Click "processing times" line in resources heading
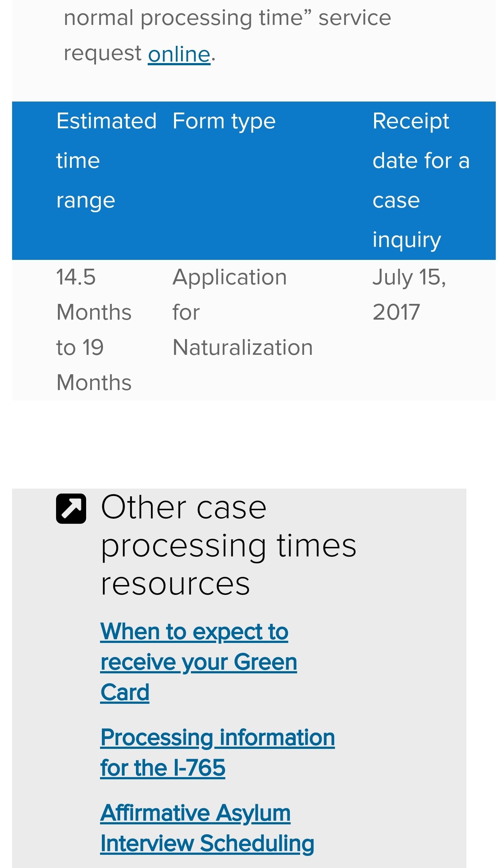 229,546
